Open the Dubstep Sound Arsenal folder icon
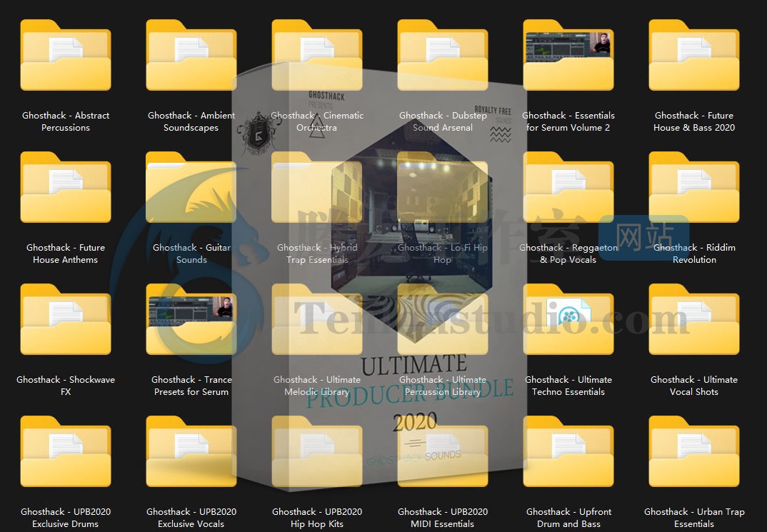The width and height of the screenshot is (767, 532). coord(443,55)
